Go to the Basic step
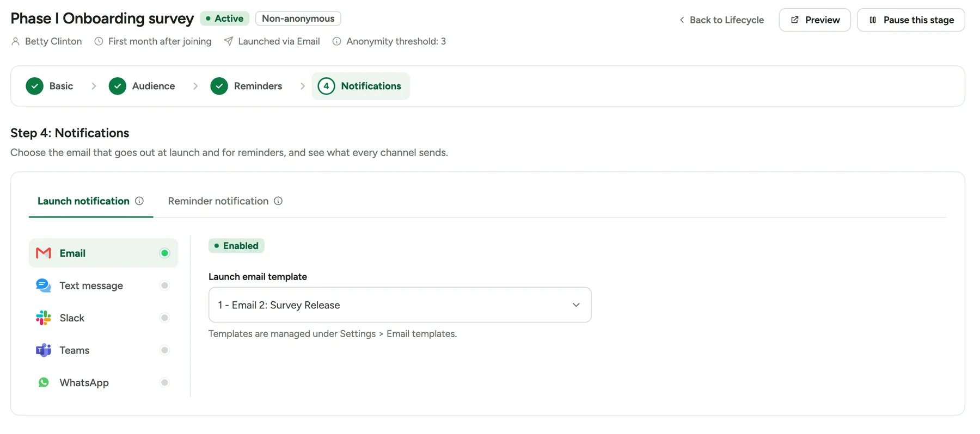 (x=50, y=86)
